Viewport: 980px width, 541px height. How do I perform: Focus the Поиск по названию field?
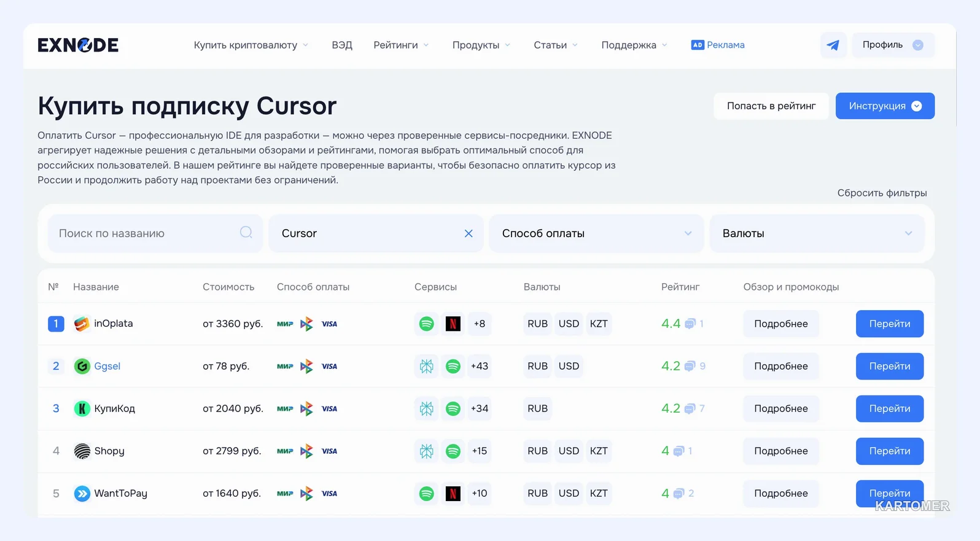(155, 233)
